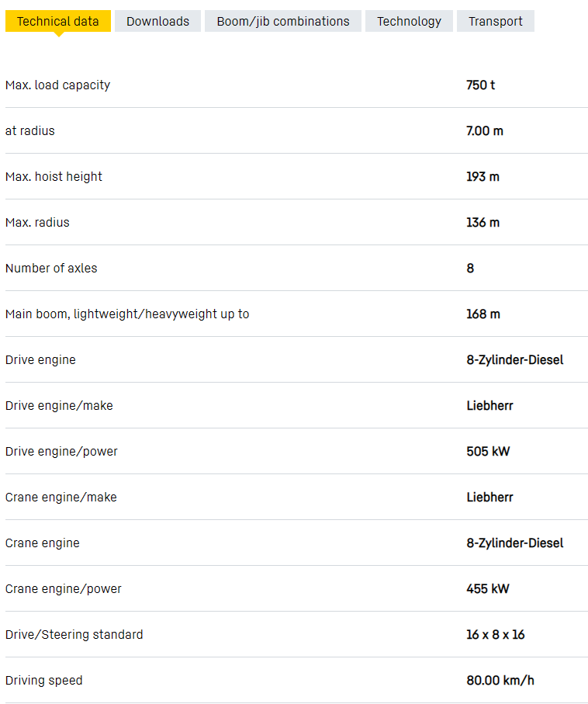Click the 168 m main boom value

[x=483, y=314]
